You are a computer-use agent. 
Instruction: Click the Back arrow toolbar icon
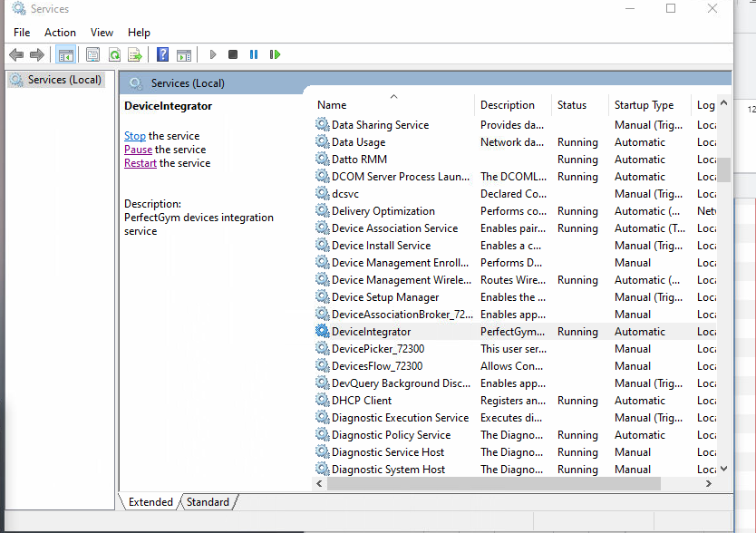16,54
